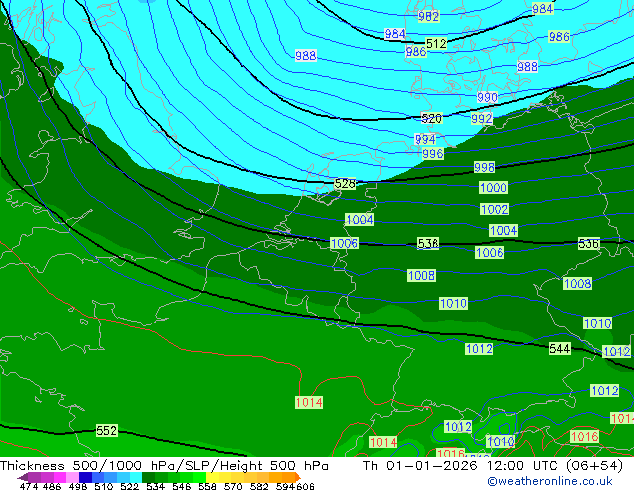Select the forecast timestamp 'Th 01-01-2026 12:00 UTC (06+54)'
Screen dimensions: 634x490
pos(493,466)
